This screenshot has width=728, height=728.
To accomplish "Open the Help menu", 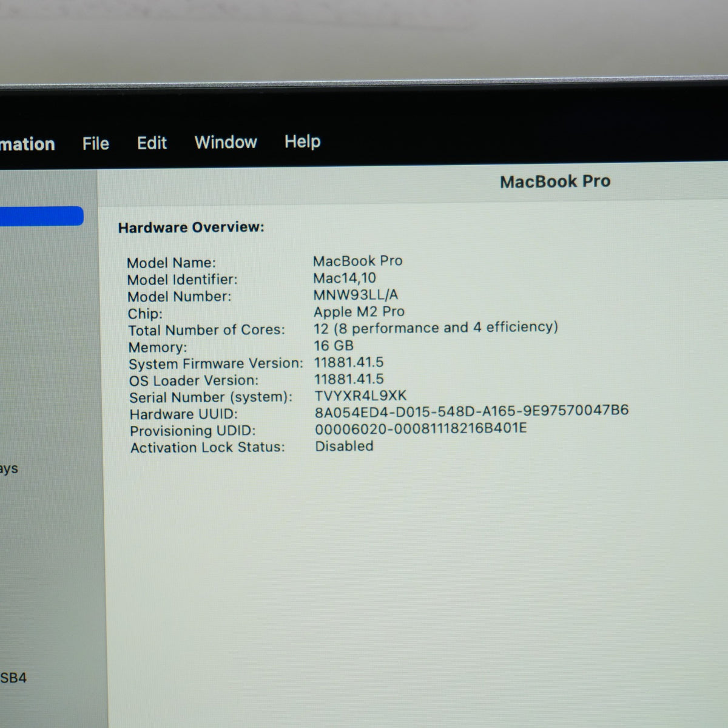I will 302,142.
